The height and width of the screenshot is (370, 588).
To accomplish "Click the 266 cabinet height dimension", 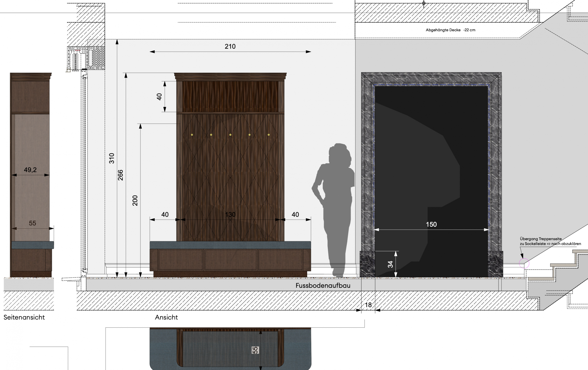I will [120, 175].
